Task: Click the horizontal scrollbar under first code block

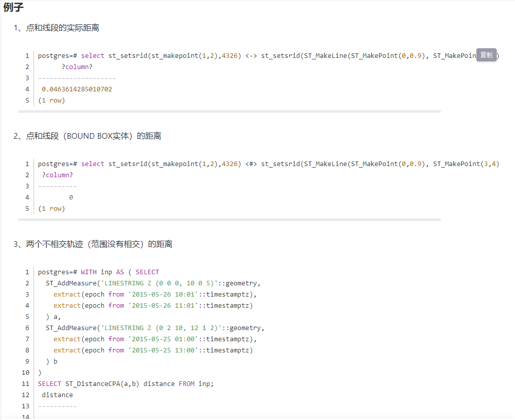Action: [x=229, y=112]
